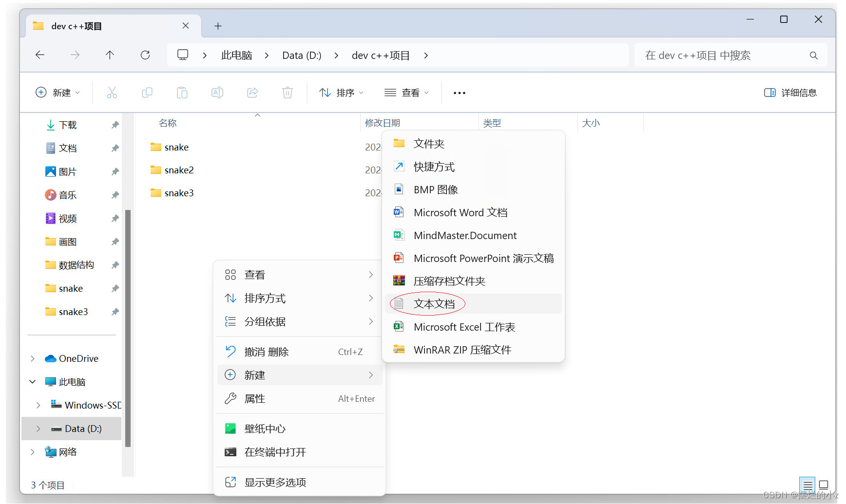Click the search magnifier icon
846x504 pixels.
coord(814,56)
